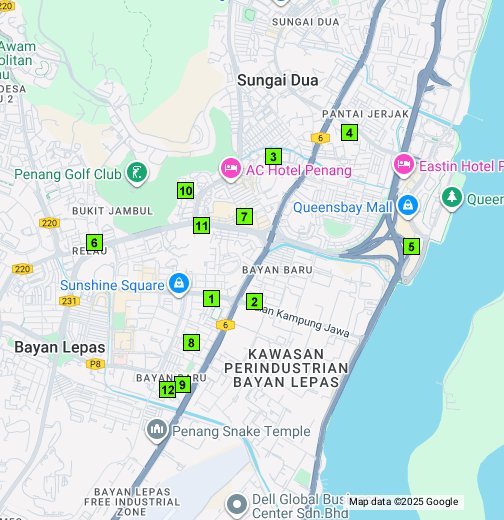The image size is (504, 520).
Task: Click green marker number 2
Action: (254, 302)
